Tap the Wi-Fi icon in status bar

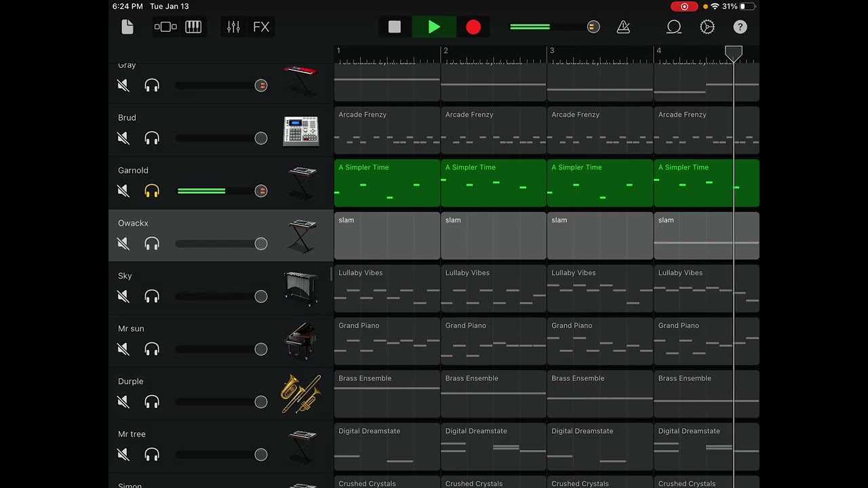coord(715,6)
